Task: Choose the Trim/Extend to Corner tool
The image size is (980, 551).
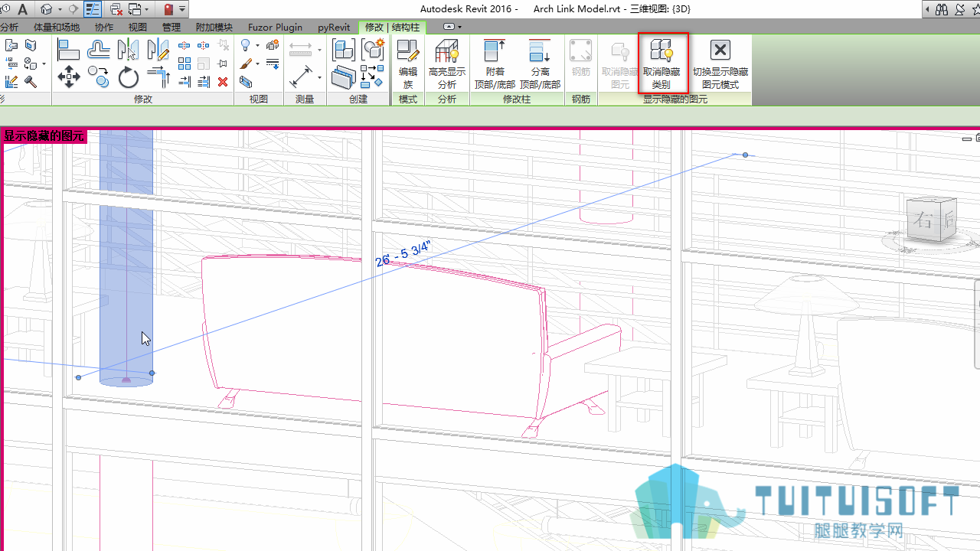Action: tap(158, 77)
